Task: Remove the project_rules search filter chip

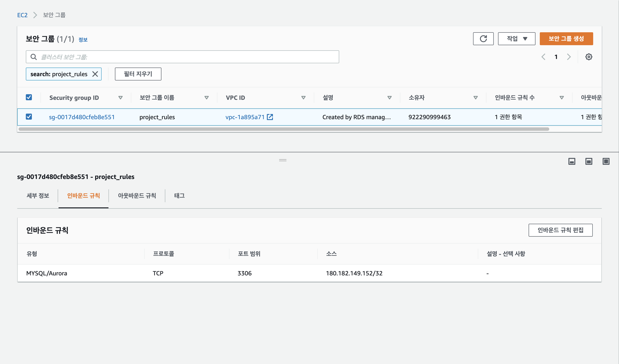Action: (95, 74)
